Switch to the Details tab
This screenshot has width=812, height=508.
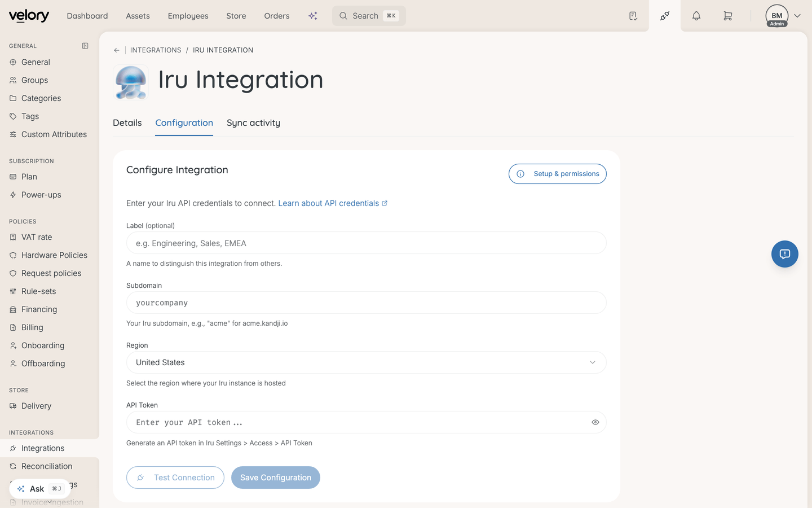127,123
